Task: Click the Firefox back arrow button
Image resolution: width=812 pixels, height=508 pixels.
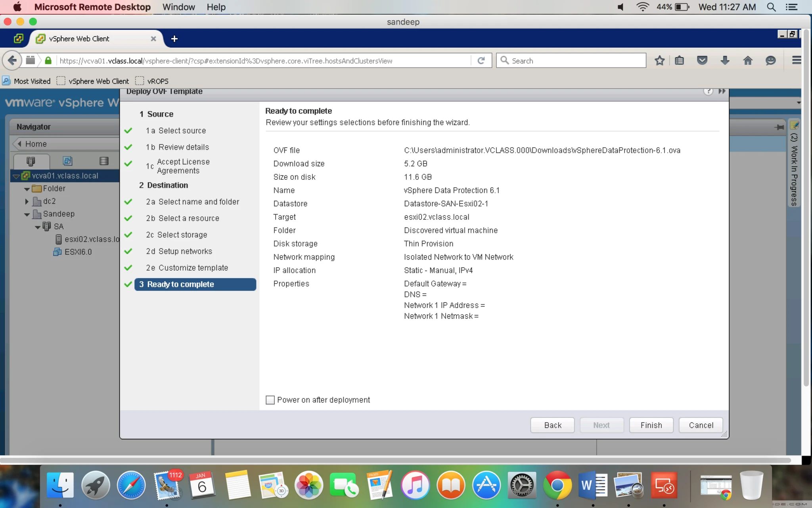Action: click(12, 60)
